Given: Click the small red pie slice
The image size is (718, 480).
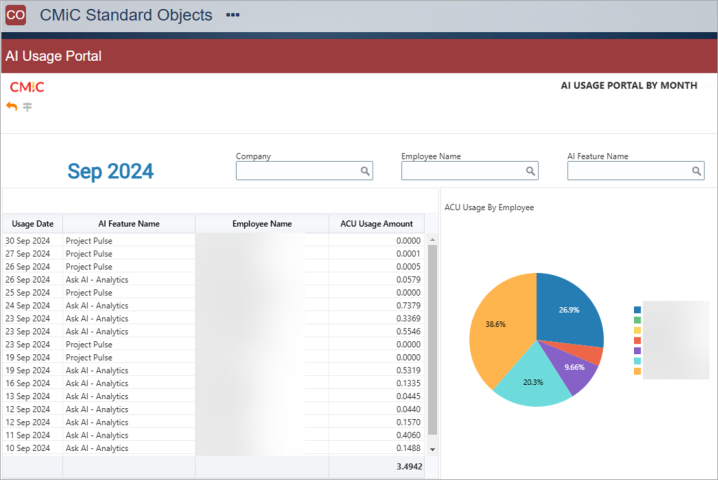Looking at the screenshot, I should (591, 354).
